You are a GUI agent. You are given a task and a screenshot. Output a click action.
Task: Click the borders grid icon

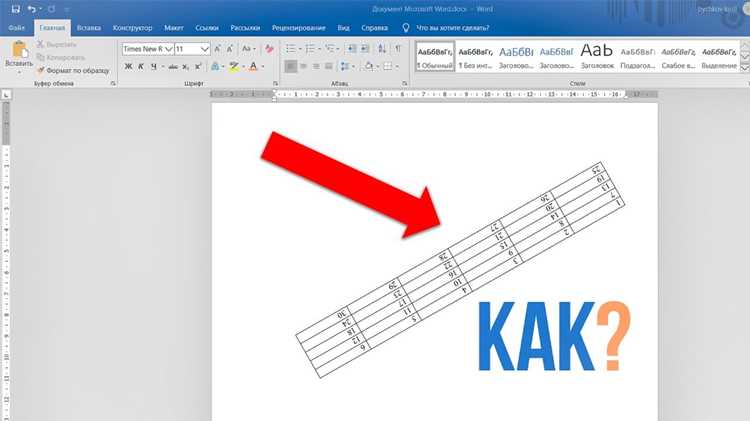tap(387, 66)
